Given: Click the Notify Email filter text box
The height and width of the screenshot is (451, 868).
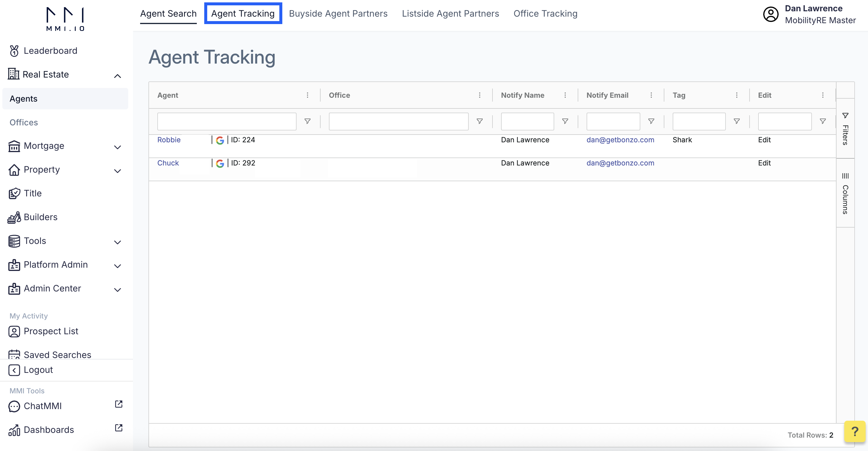Looking at the screenshot, I should 613,122.
